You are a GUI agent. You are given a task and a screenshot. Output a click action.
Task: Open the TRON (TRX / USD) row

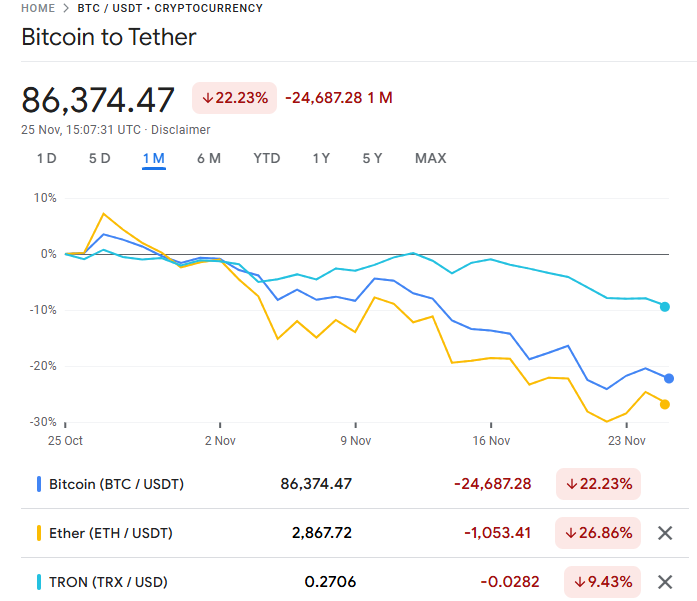(108, 582)
